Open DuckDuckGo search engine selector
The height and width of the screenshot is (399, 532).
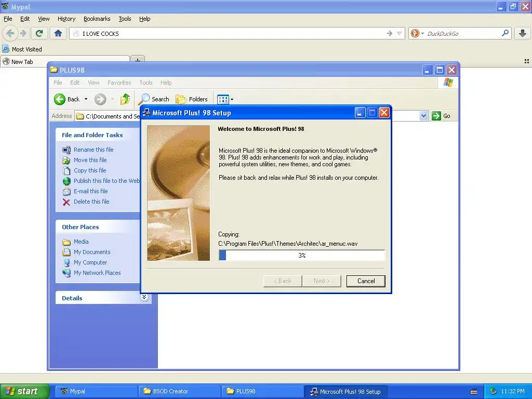417,33
